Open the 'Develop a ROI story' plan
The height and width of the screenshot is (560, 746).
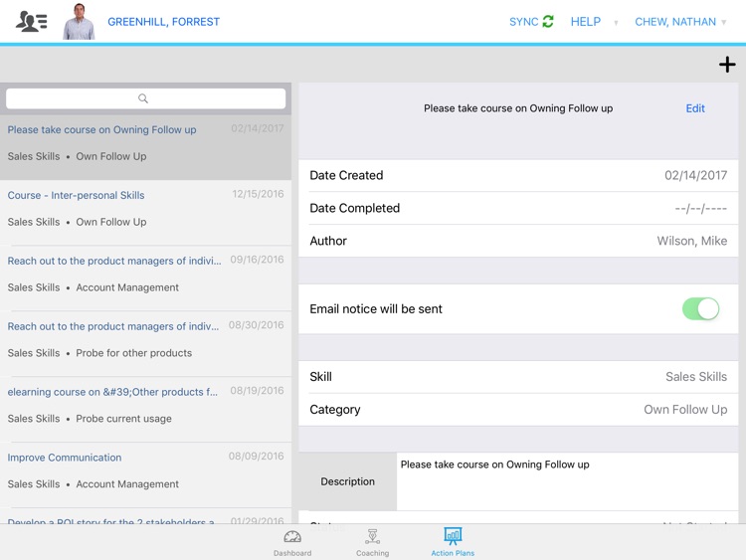click(145, 516)
